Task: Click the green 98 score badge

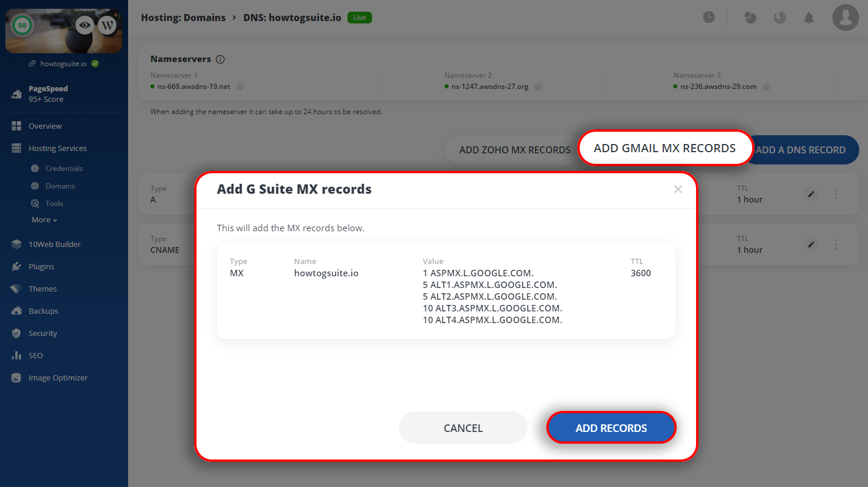Action: pos(22,25)
